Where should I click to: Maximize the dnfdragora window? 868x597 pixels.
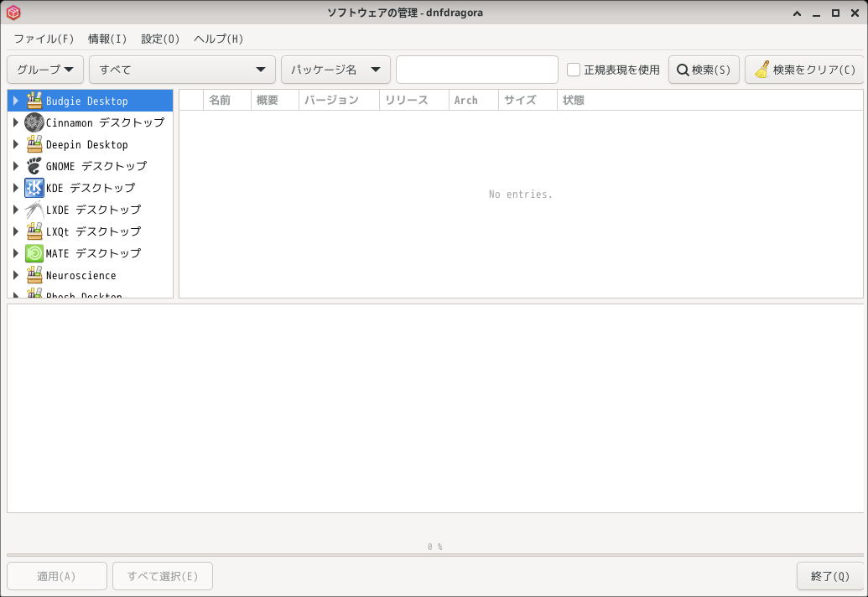[x=835, y=13]
